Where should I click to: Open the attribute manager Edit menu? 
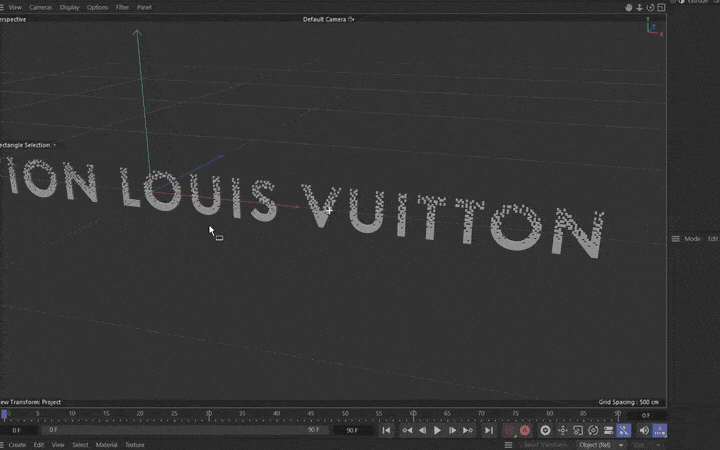tap(713, 239)
